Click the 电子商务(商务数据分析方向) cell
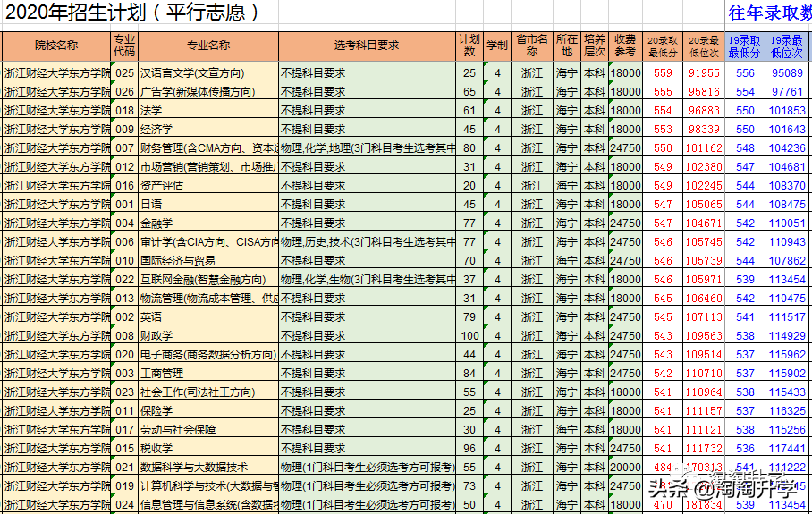 (208, 355)
